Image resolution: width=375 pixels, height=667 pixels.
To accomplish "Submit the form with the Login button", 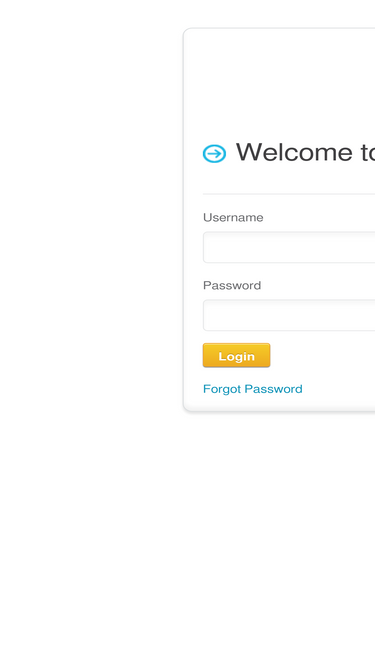I will tap(236, 355).
